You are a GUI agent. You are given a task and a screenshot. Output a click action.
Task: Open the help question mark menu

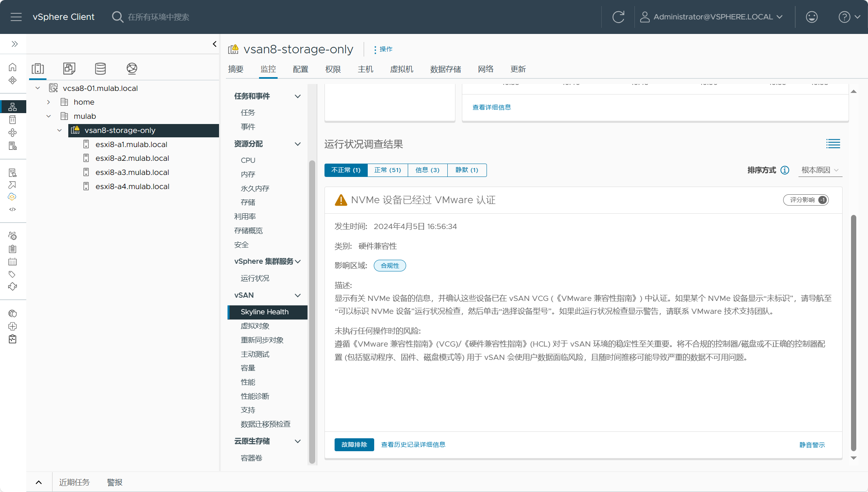(849, 17)
